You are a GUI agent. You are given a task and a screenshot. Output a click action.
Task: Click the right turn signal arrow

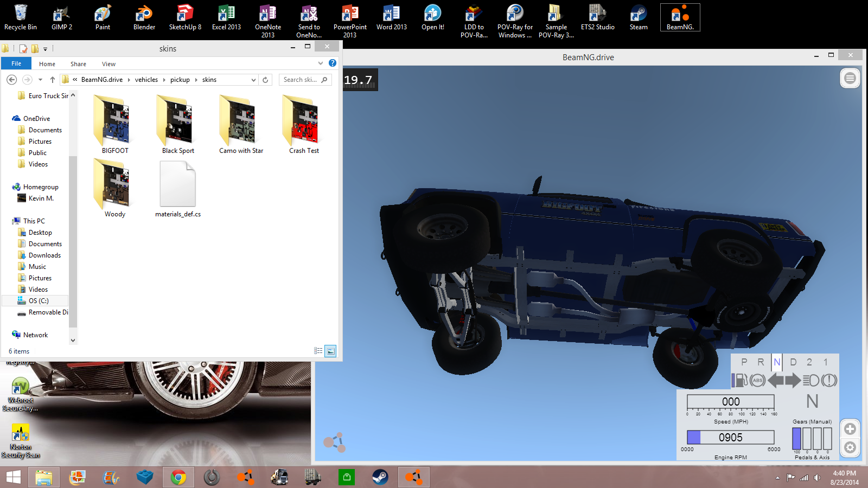pyautogui.click(x=793, y=380)
